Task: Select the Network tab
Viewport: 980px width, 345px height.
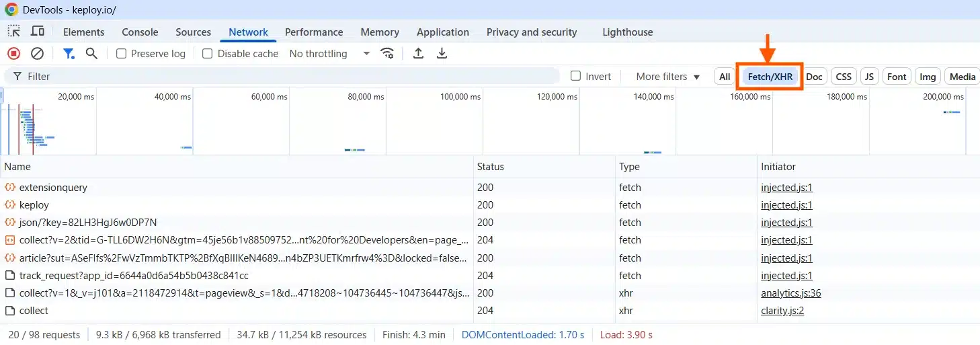Action: click(248, 32)
